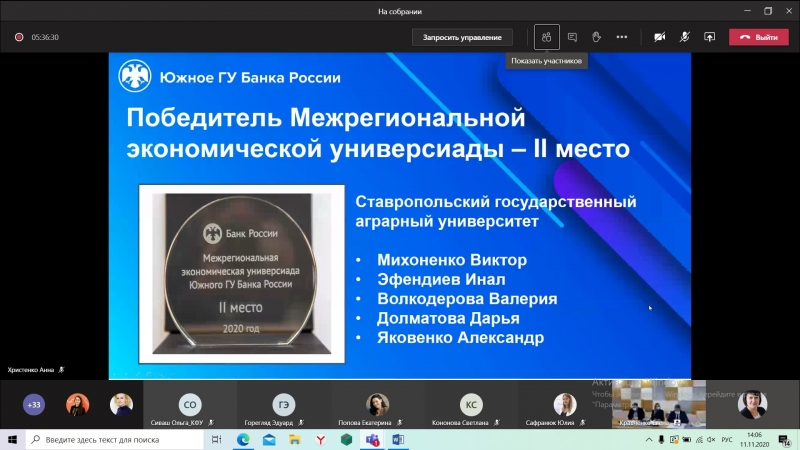Open the Wi-Fi network tray icon
The width and height of the screenshot is (800, 450).
click(699, 439)
